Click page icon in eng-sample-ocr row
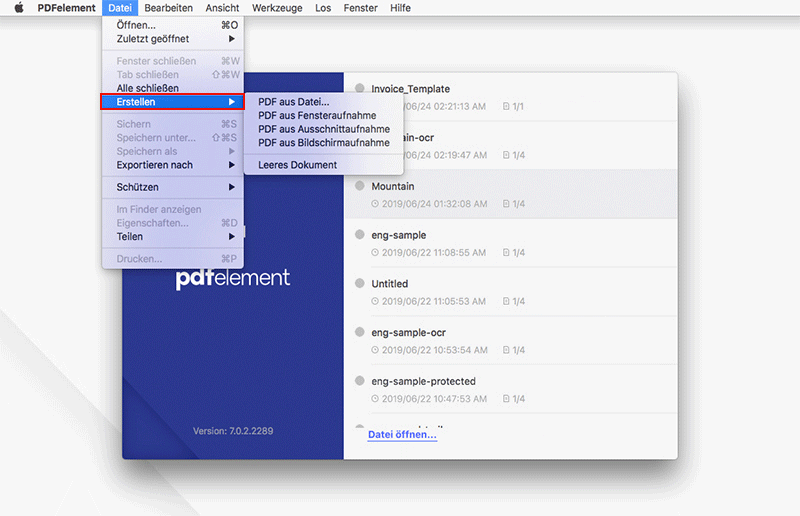Screen dimensions: 800x516 [x=506, y=350]
